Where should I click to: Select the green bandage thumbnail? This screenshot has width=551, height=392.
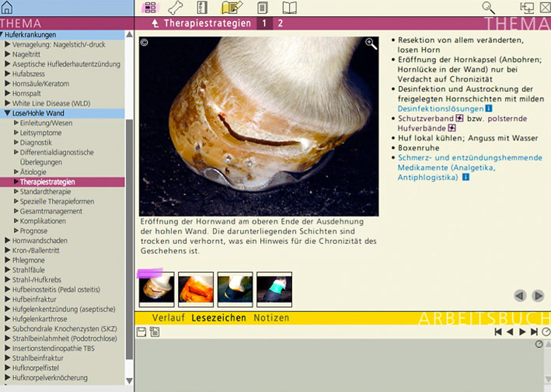click(274, 290)
